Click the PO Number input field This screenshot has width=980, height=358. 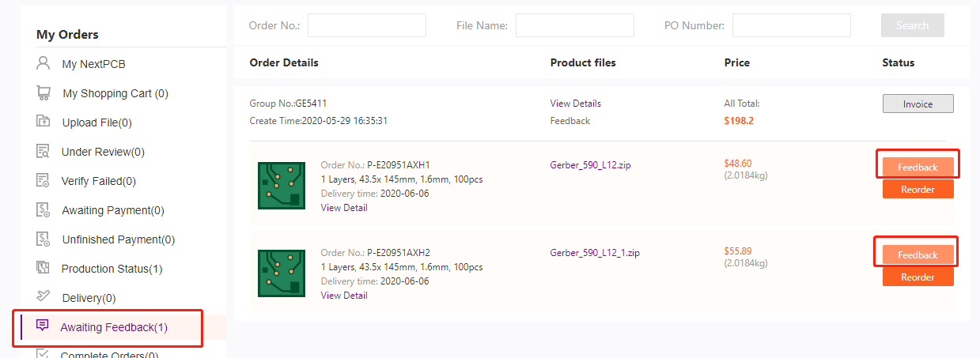[791, 25]
